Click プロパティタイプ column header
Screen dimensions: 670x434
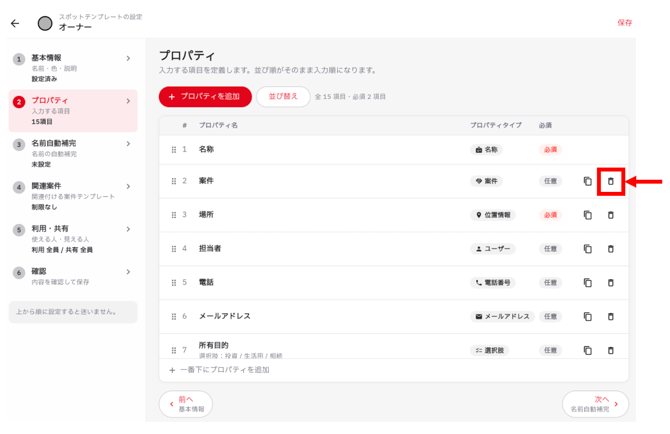496,125
